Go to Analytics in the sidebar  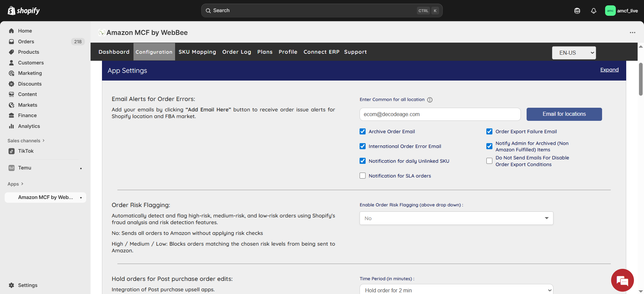pos(29,126)
